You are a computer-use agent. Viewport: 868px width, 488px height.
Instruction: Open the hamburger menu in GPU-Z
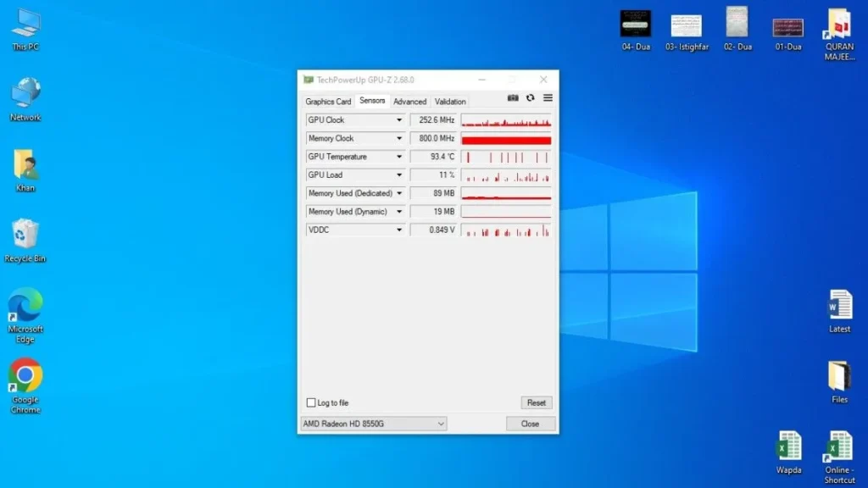point(548,97)
